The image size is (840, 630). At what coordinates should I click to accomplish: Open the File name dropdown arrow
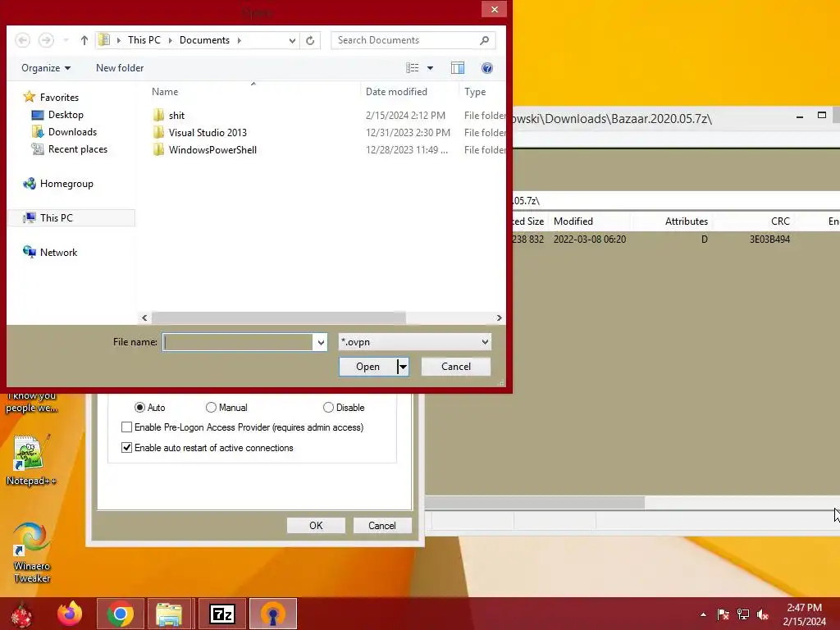point(321,342)
